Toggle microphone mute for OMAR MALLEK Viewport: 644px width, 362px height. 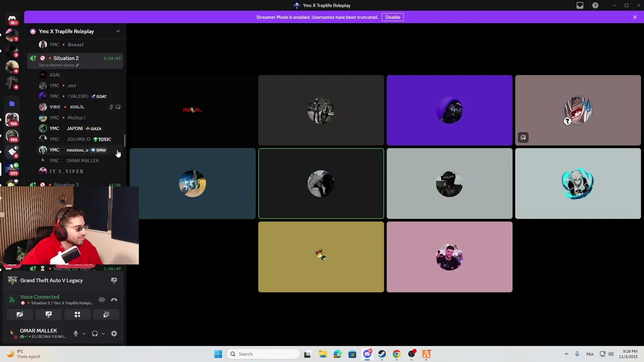coord(76,333)
